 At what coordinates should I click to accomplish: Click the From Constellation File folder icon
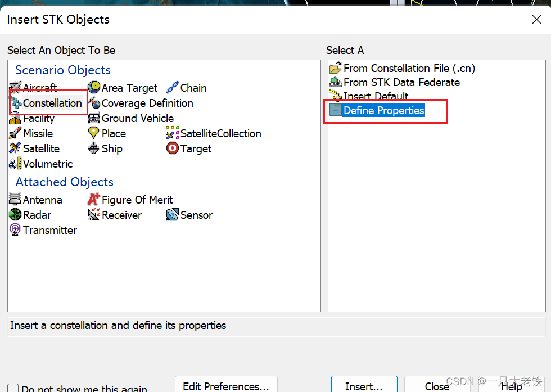click(x=335, y=67)
